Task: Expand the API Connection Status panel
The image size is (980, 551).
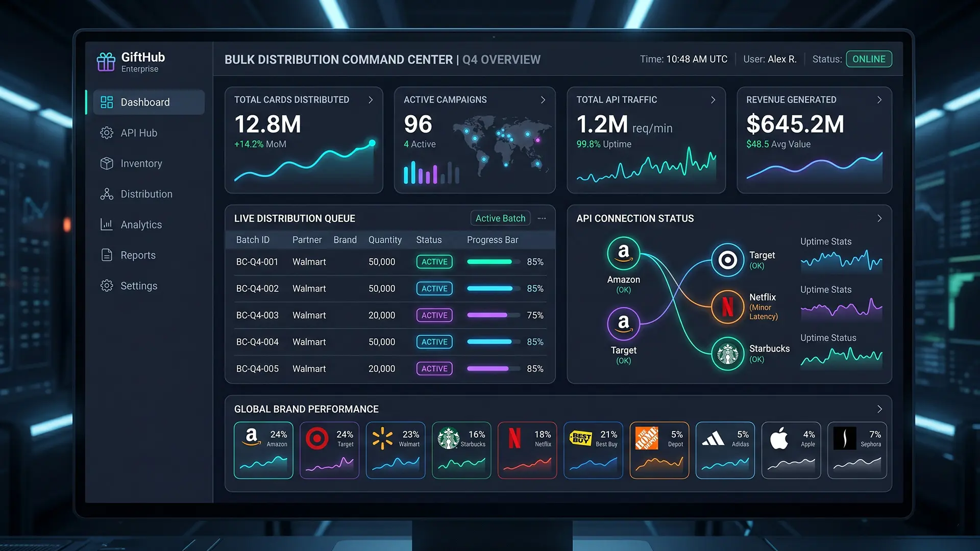Action: (x=879, y=218)
